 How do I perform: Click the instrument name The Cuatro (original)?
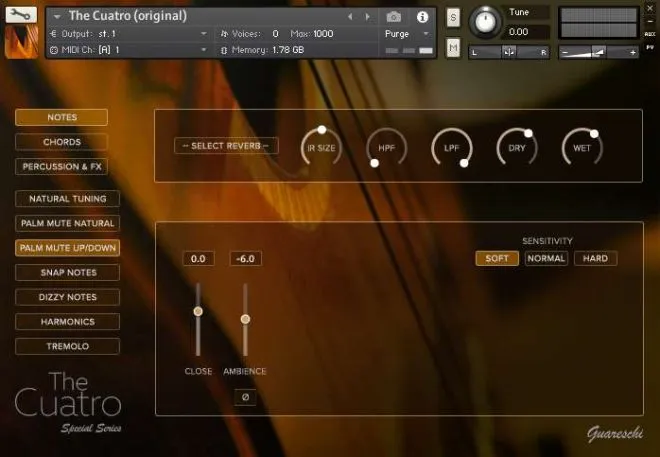128,16
